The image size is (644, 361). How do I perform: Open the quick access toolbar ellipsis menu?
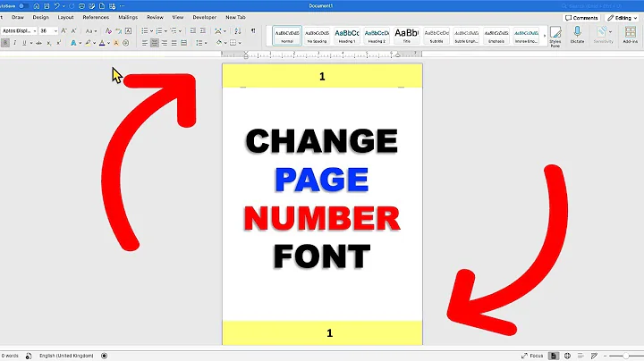[123, 6]
